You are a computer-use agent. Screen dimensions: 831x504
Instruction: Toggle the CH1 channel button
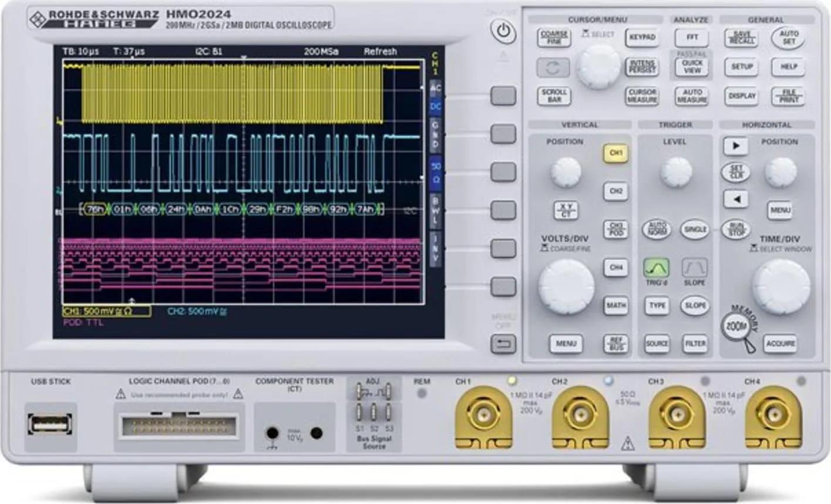click(615, 153)
